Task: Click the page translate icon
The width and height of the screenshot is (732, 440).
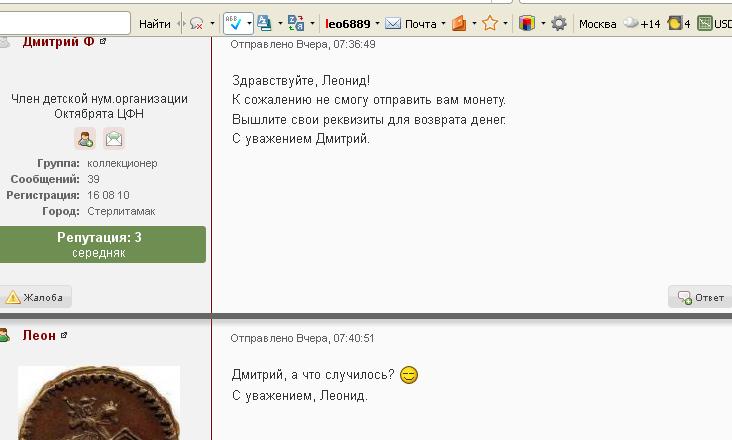Action: pos(264,23)
